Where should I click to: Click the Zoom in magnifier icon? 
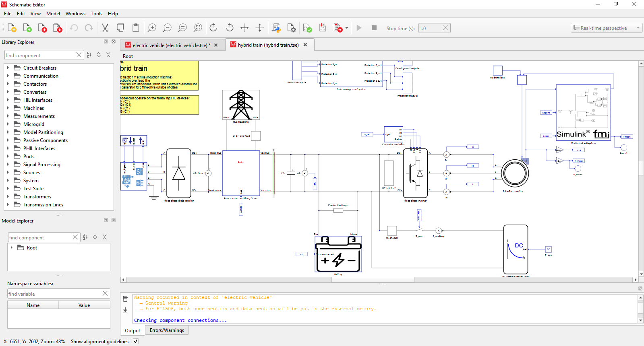pyautogui.click(x=152, y=28)
